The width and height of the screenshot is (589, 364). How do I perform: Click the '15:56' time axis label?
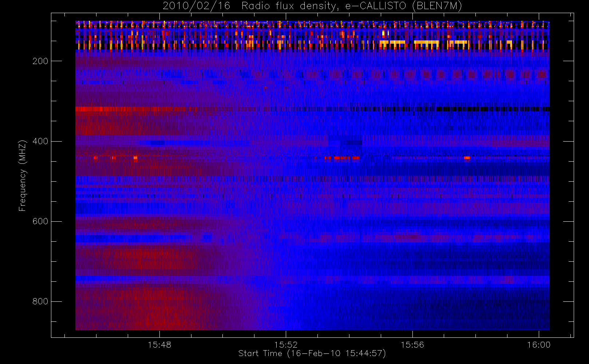412,345
